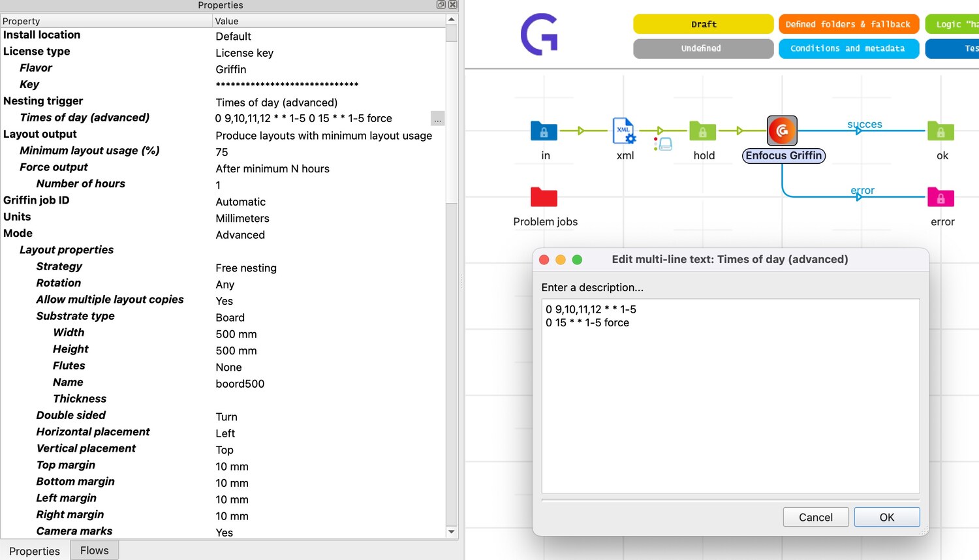979x560 pixels.
Task: Click the Width value 500 mm
Action: 236,334
